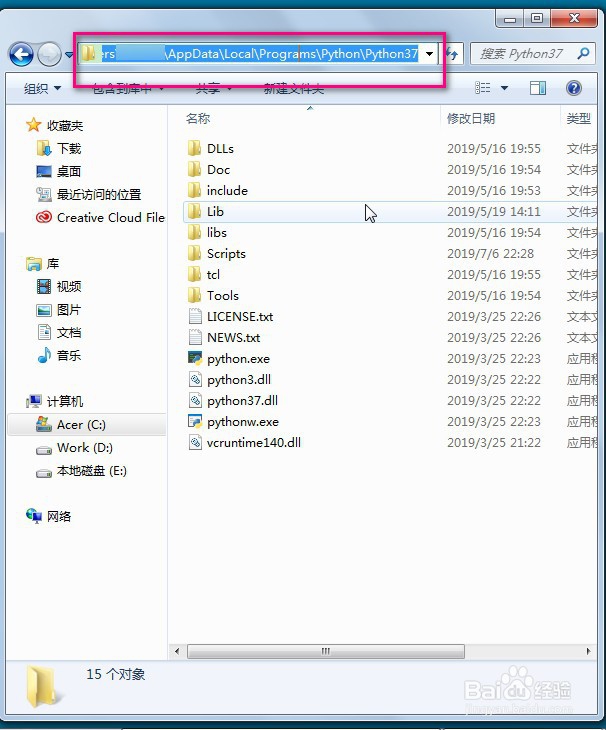606x730 pixels.
Task: Select the Lib folder icon
Action: (195, 212)
